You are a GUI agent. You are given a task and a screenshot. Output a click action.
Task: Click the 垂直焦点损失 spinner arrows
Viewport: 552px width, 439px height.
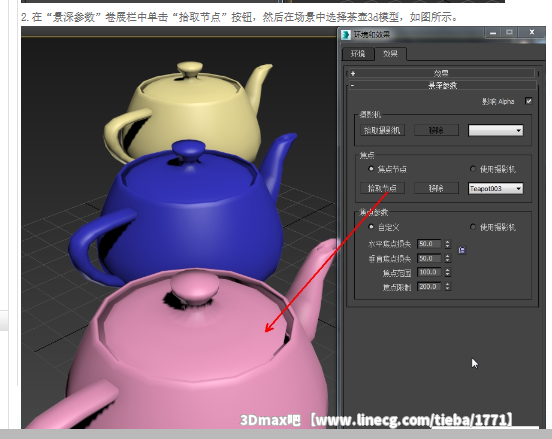coord(447,258)
